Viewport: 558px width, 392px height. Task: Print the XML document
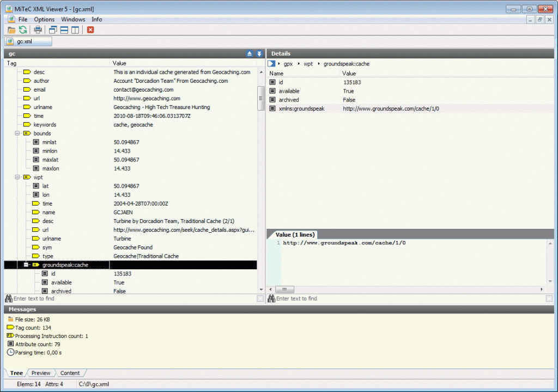(38, 30)
